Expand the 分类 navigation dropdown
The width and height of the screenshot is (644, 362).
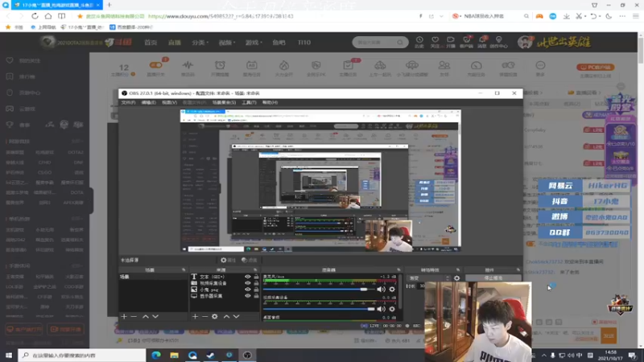200,43
